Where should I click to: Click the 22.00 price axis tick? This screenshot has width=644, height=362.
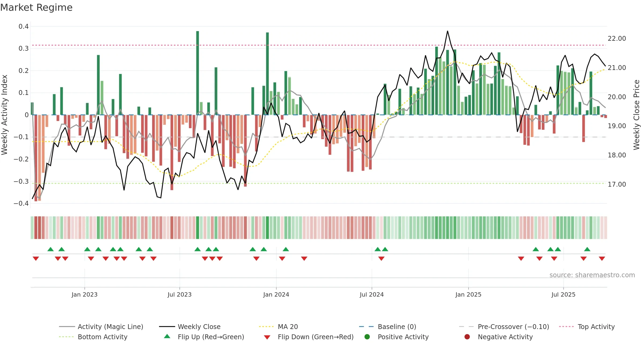click(x=617, y=39)
